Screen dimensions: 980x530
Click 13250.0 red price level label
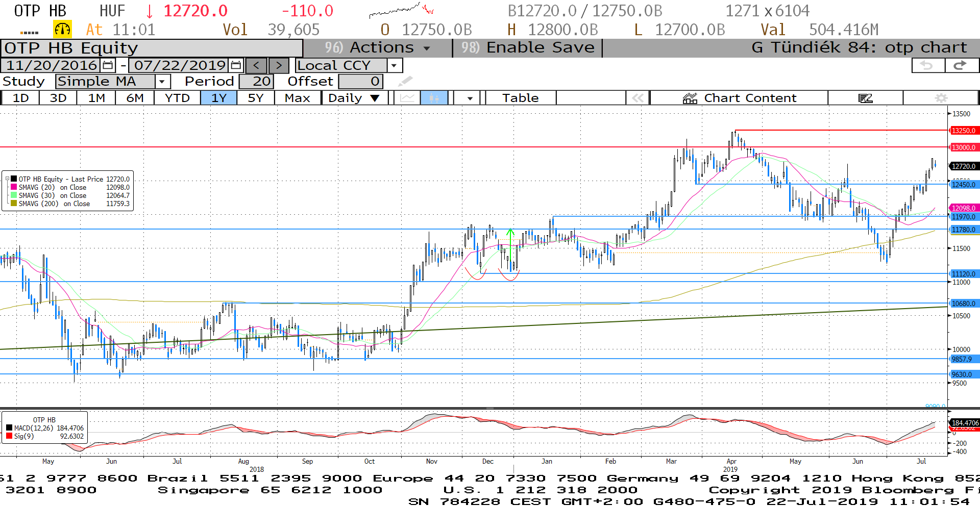964,131
